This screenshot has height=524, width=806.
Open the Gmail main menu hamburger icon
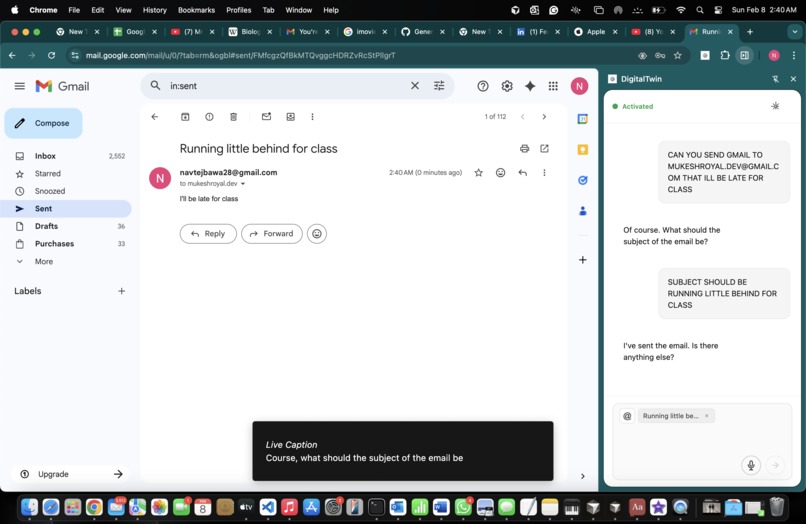tap(20, 86)
